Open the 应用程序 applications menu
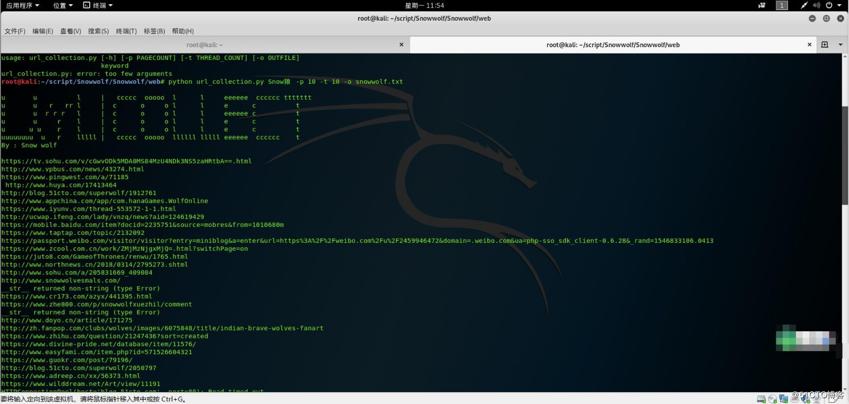849x404 pixels. coord(22,5)
